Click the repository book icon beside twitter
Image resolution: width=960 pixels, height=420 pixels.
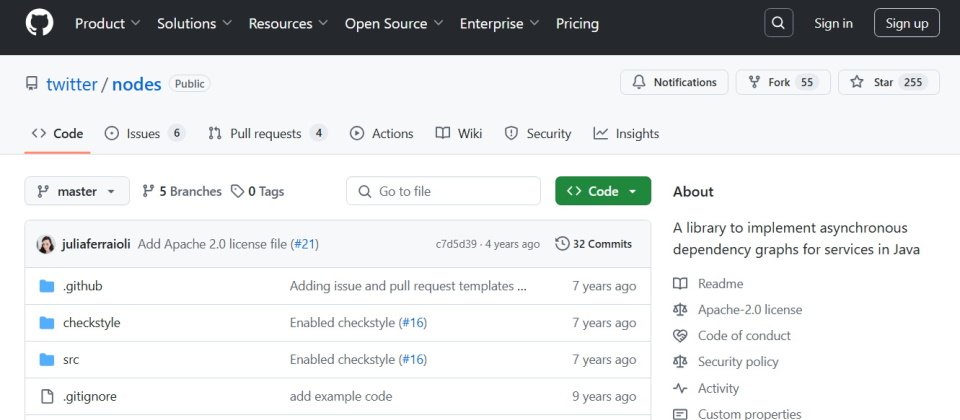[x=32, y=83]
